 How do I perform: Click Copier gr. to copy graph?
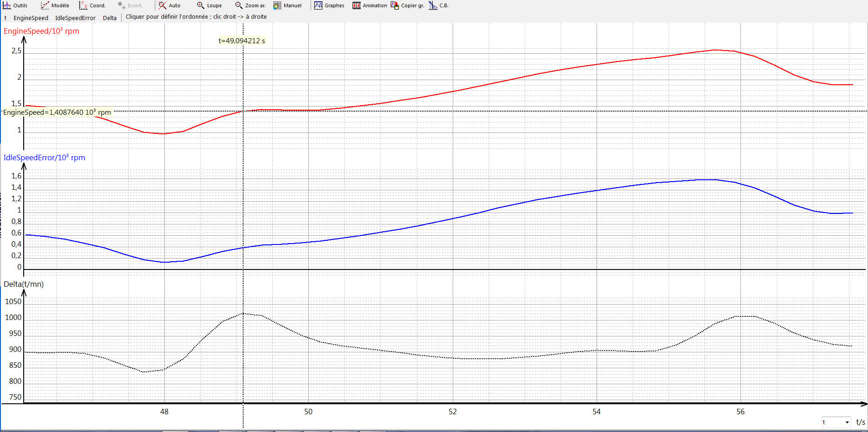[408, 5]
